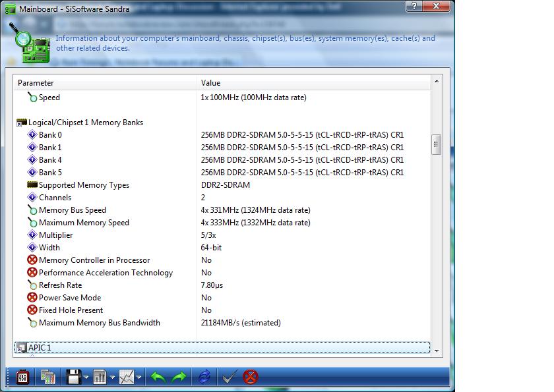Click the memory chip icon beside Logical/Chipset 1
Screen dimensions: 554x392
point(22,123)
